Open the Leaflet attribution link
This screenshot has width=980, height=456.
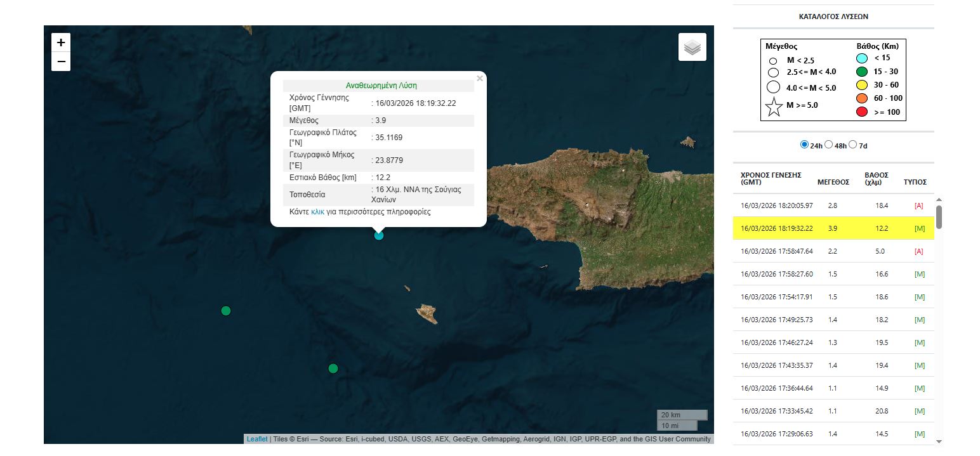coord(257,439)
